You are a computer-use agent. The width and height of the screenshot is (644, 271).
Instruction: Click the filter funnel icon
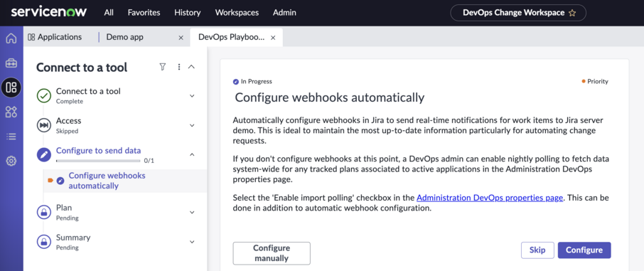pos(163,67)
